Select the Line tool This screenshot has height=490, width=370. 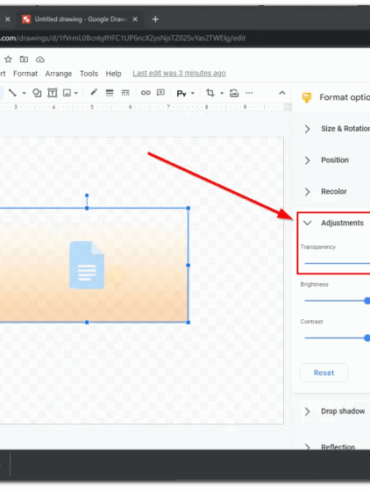[12, 93]
